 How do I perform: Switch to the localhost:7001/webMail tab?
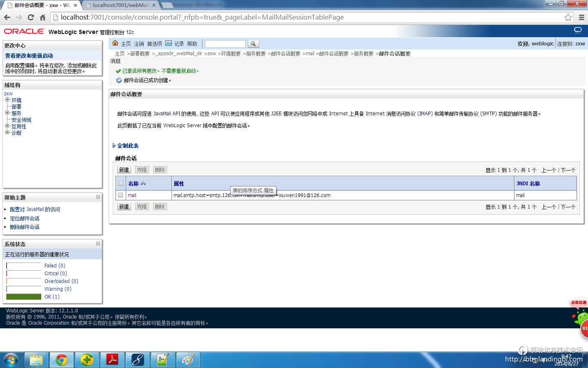pyautogui.click(x=120, y=5)
